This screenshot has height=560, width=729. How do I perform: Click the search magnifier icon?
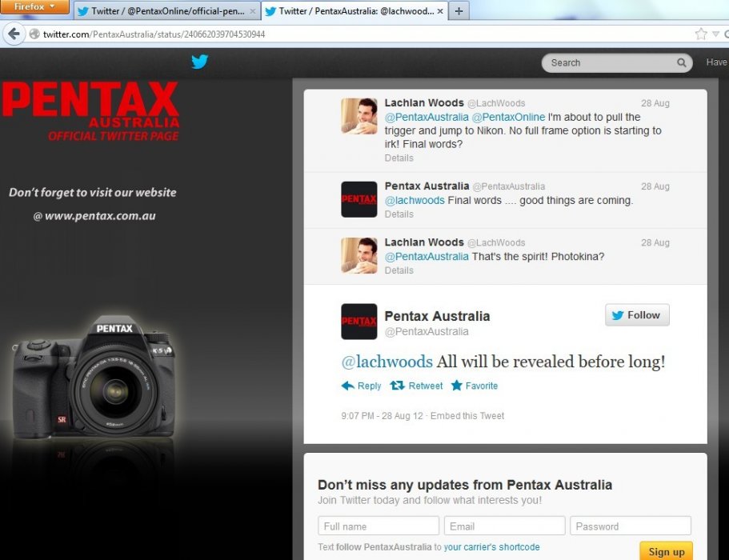click(x=682, y=62)
